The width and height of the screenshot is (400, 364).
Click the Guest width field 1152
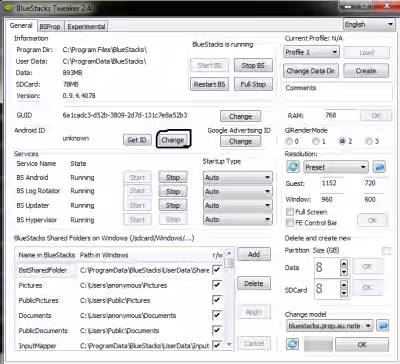coord(332,183)
